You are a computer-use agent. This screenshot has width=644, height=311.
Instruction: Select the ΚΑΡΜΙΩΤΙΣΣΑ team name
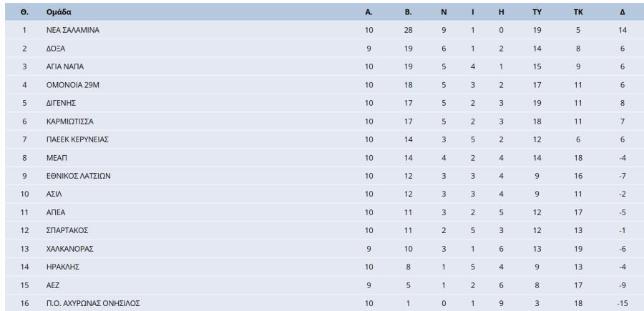(69, 122)
